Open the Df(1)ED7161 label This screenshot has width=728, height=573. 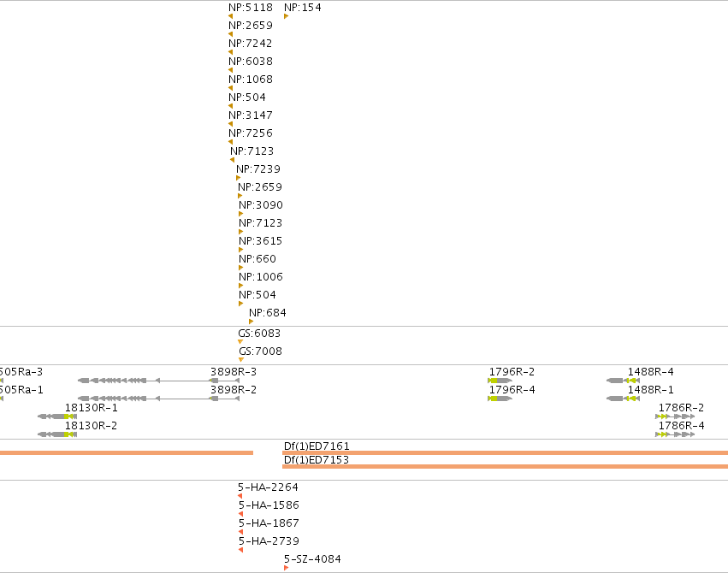click(x=317, y=446)
